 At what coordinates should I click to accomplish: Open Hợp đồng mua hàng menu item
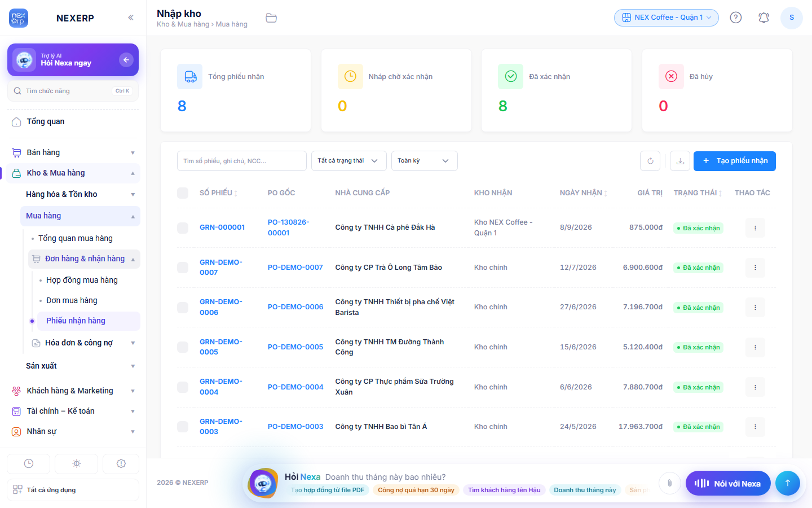click(x=82, y=280)
